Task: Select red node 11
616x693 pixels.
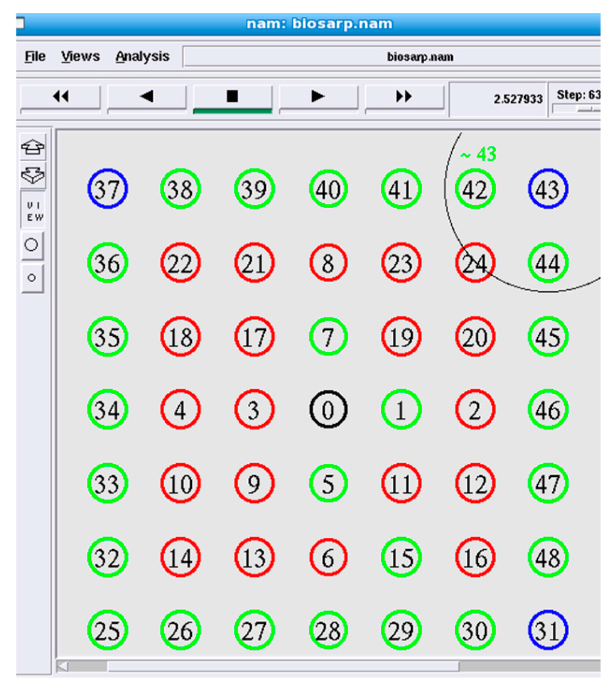Action: coord(401,484)
